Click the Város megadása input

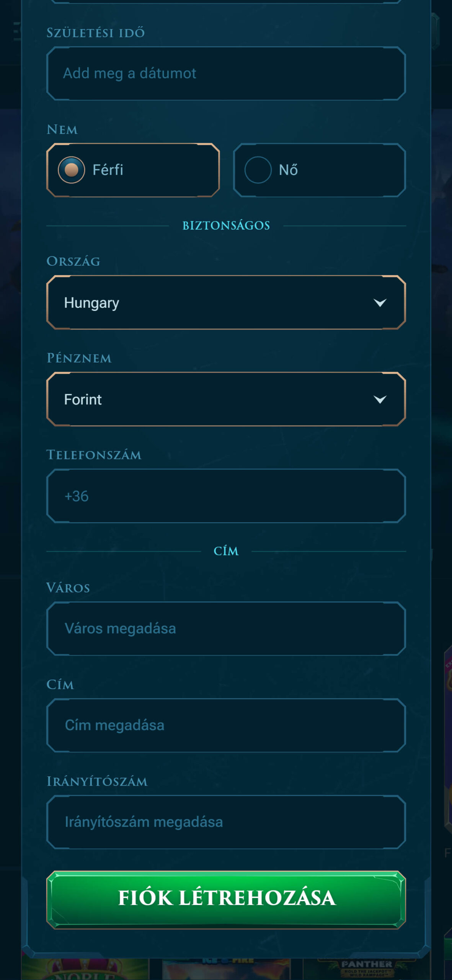tap(226, 629)
